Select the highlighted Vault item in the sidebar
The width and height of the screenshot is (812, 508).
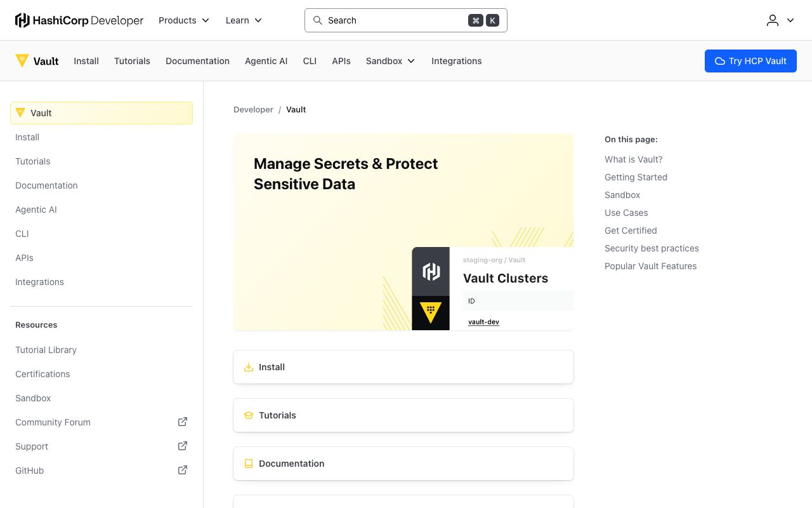click(x=101, y=113)
